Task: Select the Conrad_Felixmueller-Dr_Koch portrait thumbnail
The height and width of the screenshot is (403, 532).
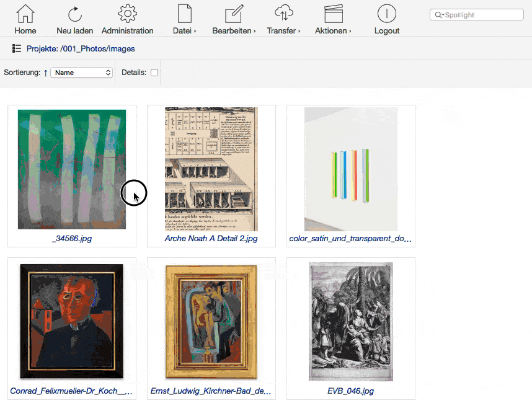Action: [x=71, y=321]
